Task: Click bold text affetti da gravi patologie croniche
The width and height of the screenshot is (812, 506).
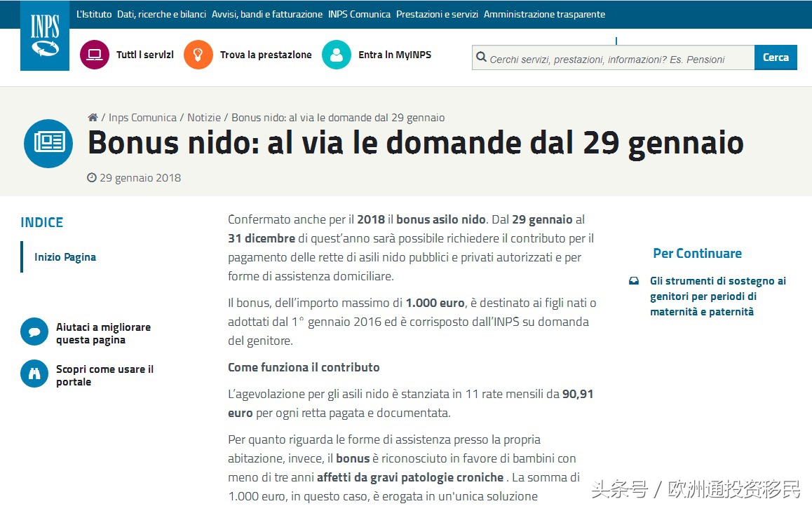Action: tap(410, 477)
